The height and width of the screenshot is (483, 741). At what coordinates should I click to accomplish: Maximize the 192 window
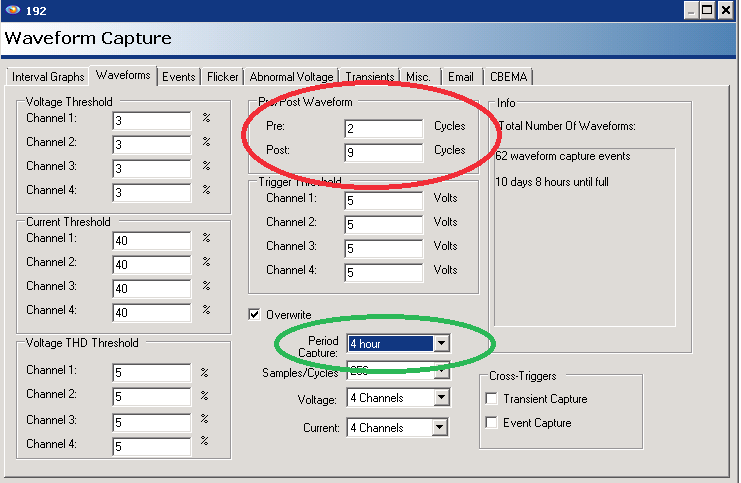point(707,10)
